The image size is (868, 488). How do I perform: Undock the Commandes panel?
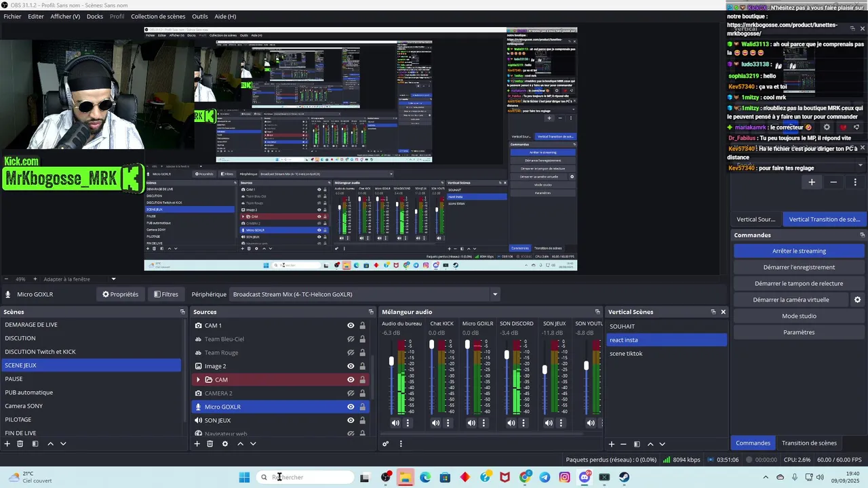coord(862,235)
